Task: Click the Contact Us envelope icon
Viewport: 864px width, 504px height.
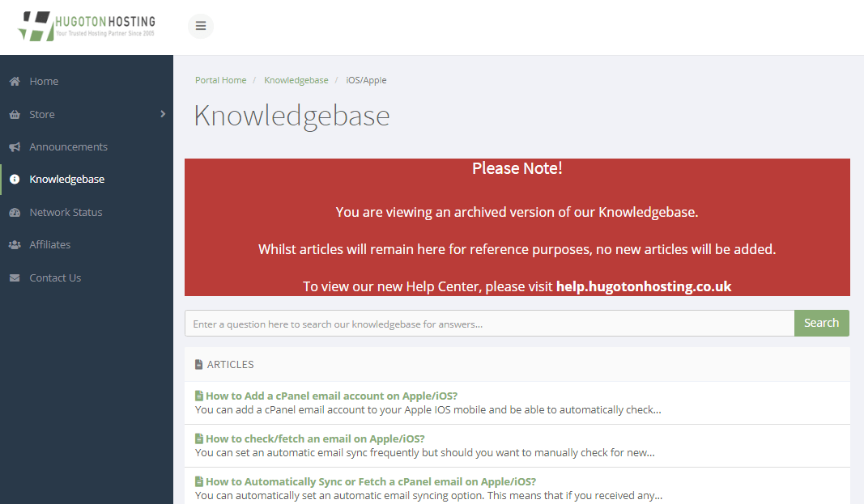Action: pos(15,277)
